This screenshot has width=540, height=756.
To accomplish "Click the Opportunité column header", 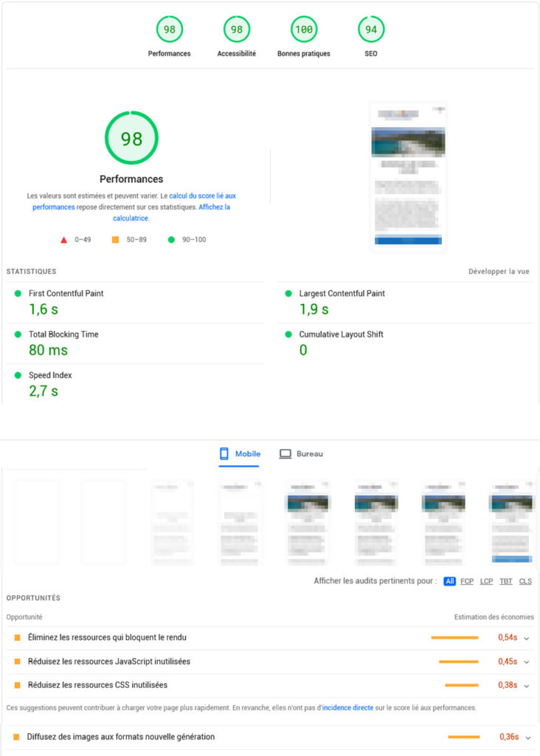I will pos(24,617).
